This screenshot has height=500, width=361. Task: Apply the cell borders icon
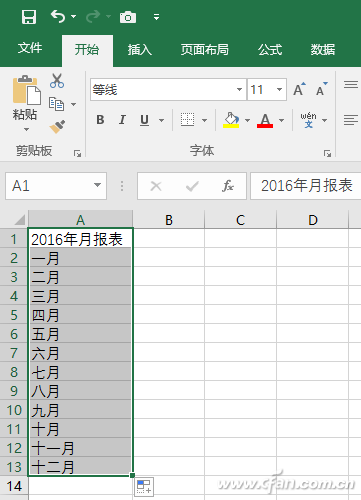pos(187,120)
